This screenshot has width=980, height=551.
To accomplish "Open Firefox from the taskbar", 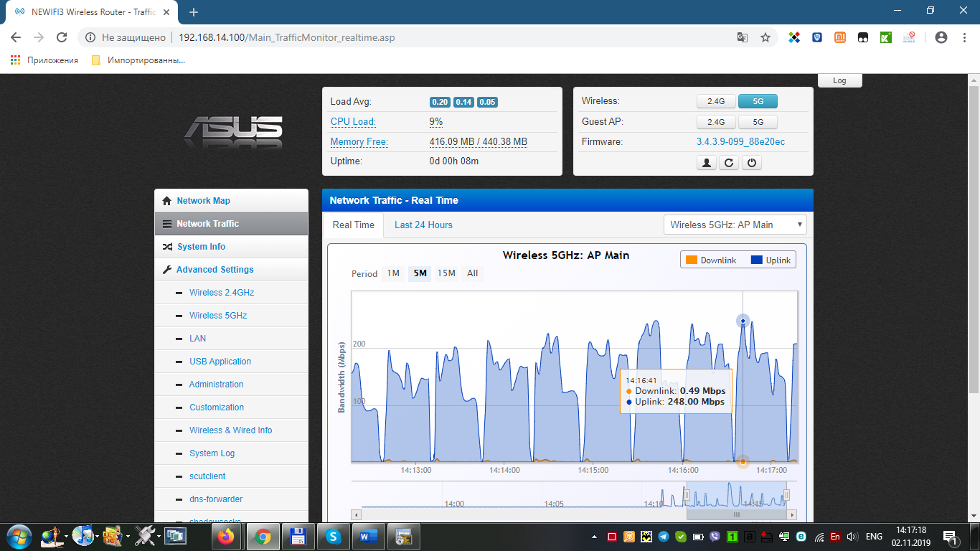I will click(x=227, y=536).
